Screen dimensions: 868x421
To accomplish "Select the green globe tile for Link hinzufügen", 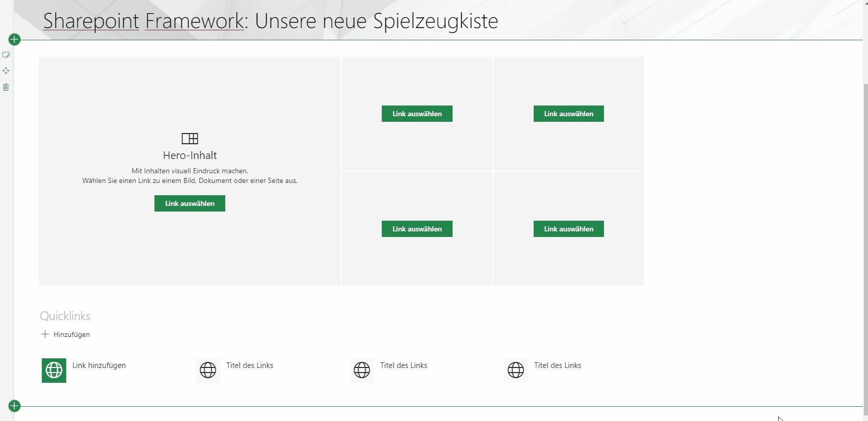I will [x=54, y=370].
